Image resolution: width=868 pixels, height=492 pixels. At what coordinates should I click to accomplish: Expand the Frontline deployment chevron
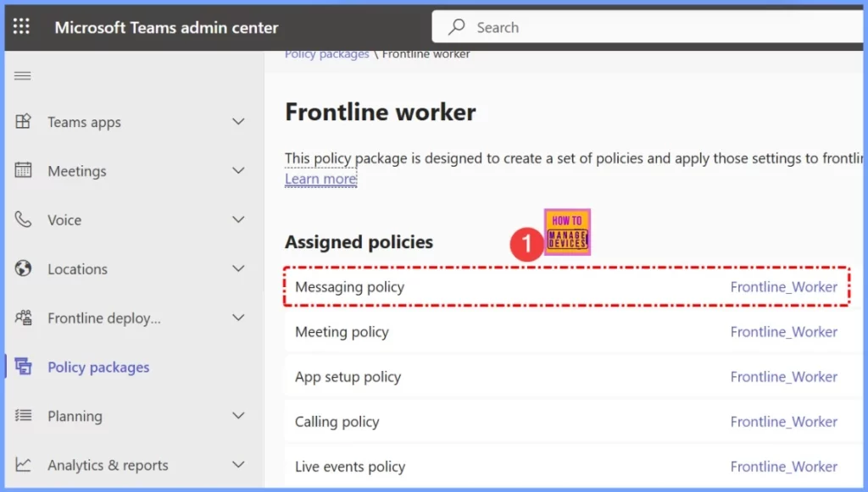pyautogui.click(x=238, y=318)
